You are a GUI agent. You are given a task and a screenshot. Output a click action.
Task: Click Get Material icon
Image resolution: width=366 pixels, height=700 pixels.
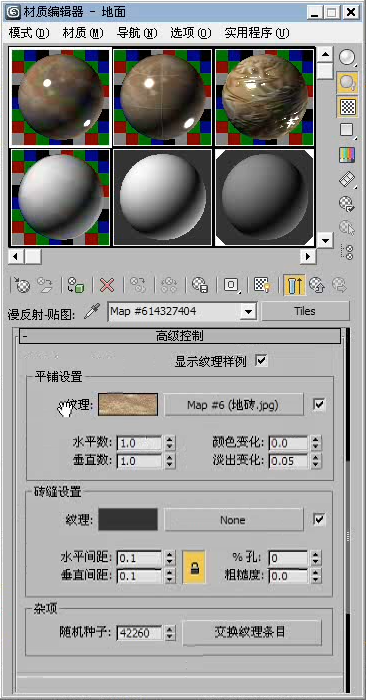22,285
